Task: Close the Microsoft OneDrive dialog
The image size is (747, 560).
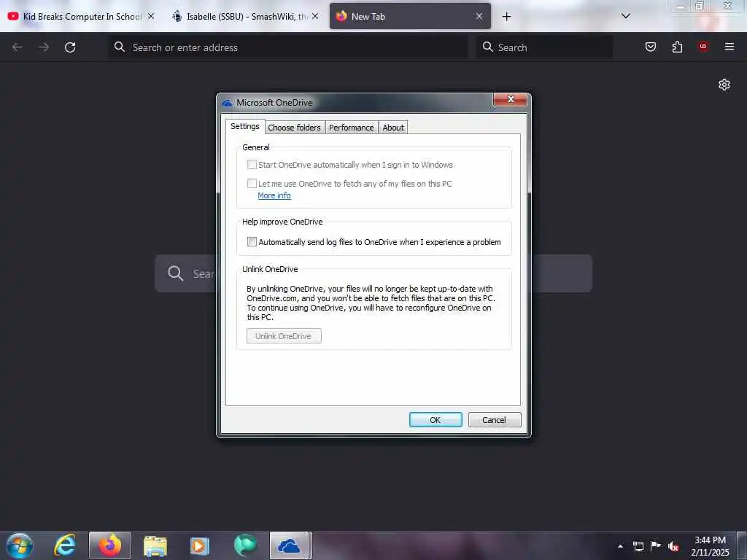Action: pos(510,99)
